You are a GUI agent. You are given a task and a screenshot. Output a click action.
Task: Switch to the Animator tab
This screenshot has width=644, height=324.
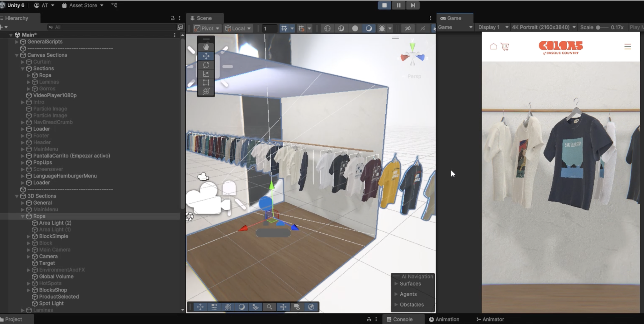pyautogui.click(x=490, y=319)
